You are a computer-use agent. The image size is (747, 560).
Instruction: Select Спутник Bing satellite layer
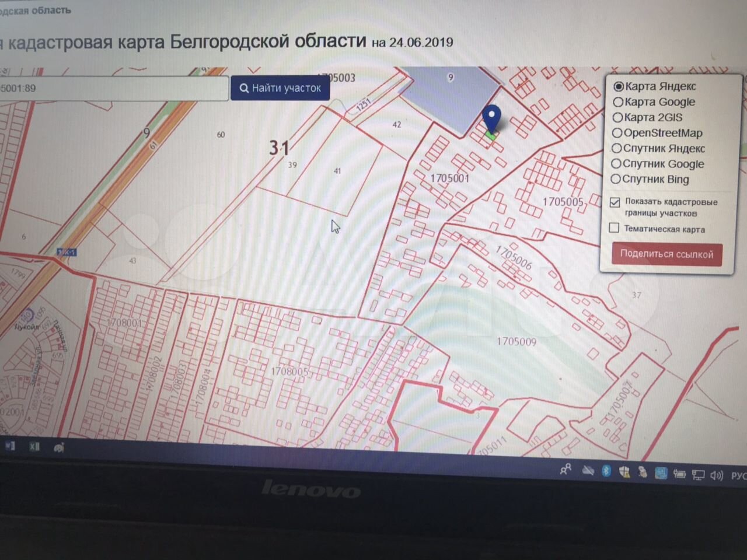coord(616,180)
